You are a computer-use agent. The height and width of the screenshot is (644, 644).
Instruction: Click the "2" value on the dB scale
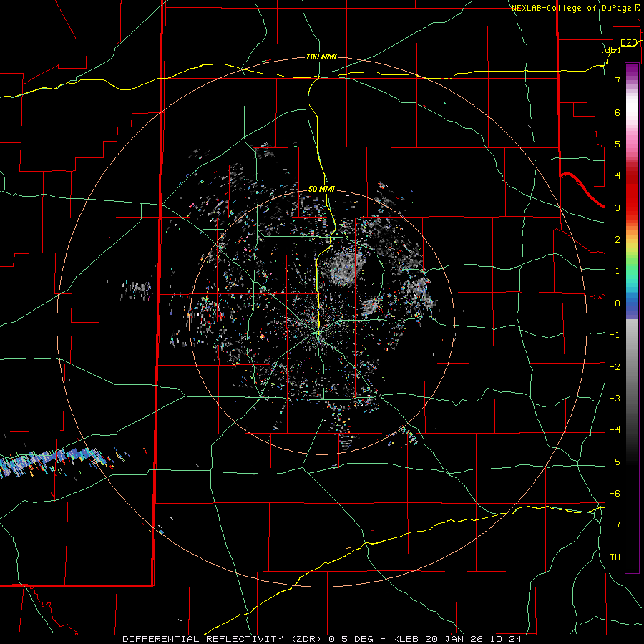pyautogui.click(x=618, y=240)
